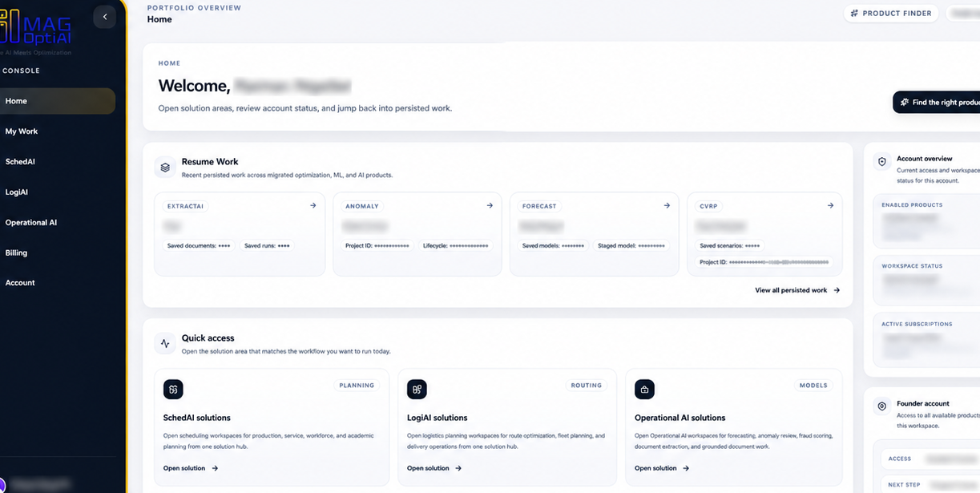
Task: Open FORECAST card via its arrow
Action: pyautogui.click(x=667, y=205)
